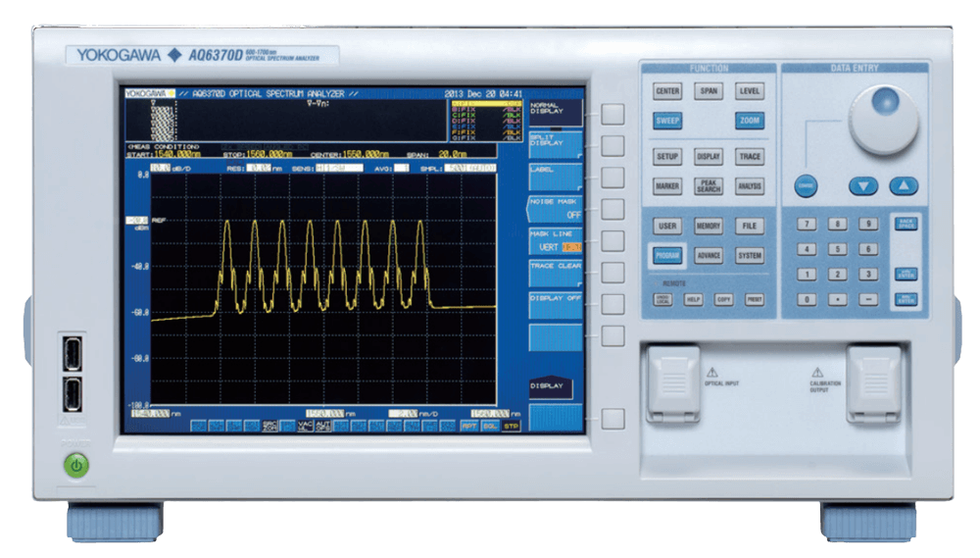
Task: Toggle MASK LINE vertical/horizontal softkey
Action: coord(555,240)
